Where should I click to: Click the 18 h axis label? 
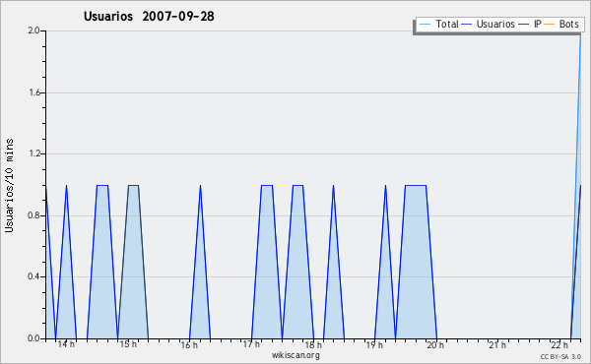point(313,344)
